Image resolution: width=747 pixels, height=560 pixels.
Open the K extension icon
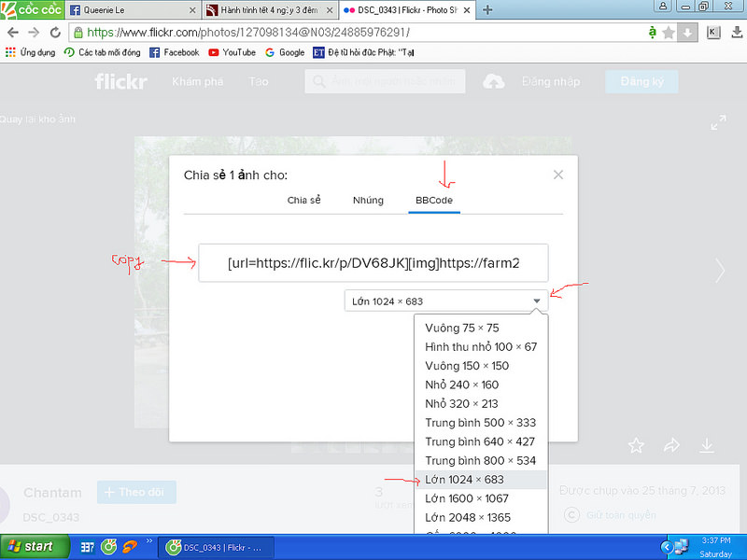[x=712, y=33]
